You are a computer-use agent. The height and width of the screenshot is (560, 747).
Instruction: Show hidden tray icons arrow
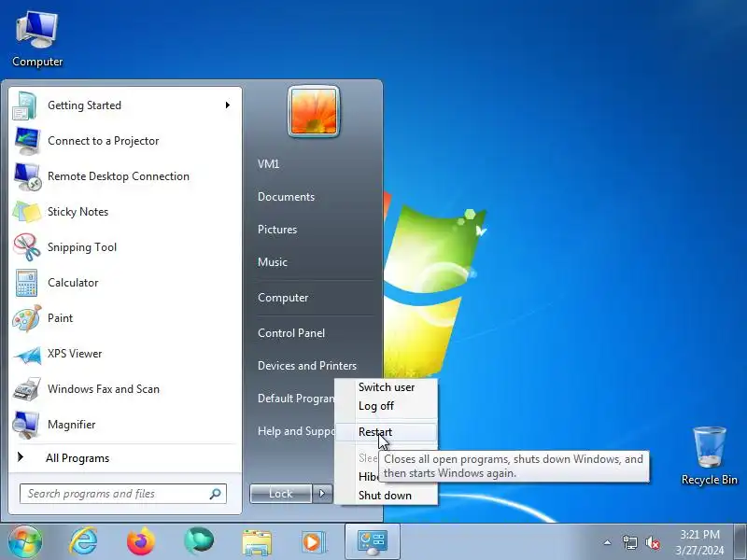(608, 542)
